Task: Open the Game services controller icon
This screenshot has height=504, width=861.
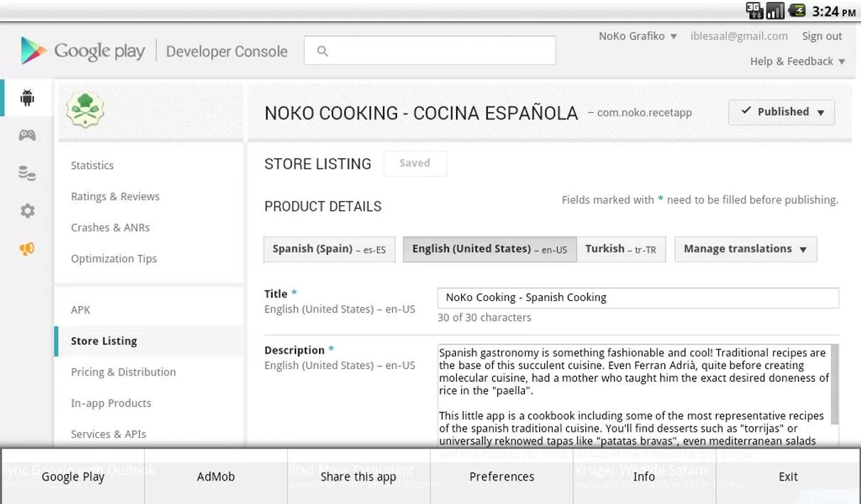Action: click(x=27, y=135)
